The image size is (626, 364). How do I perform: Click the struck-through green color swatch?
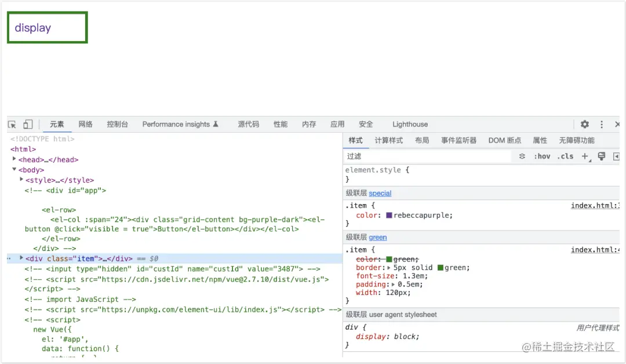click(x=390, y=260)
